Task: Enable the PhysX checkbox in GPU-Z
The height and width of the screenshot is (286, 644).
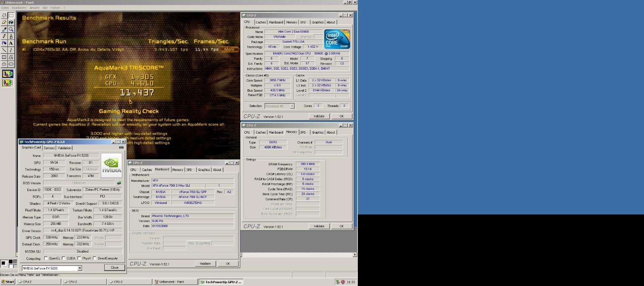Action: [79, 258]
